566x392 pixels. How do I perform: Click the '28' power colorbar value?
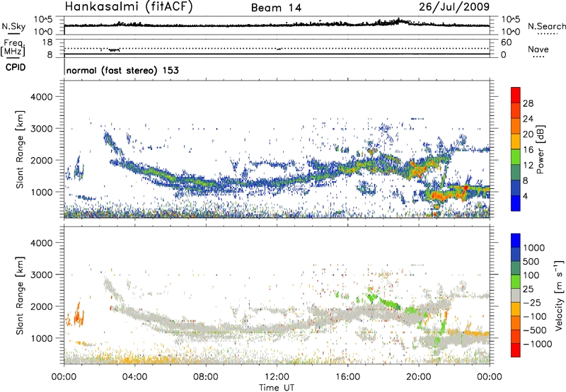pyautogui.click(x=528, y=103)
